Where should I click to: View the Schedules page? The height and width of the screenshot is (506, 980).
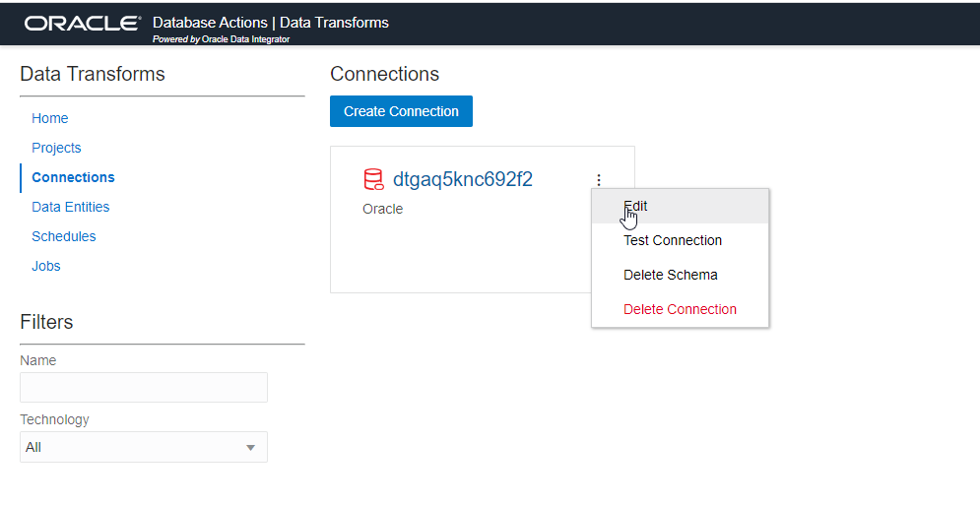64,236
